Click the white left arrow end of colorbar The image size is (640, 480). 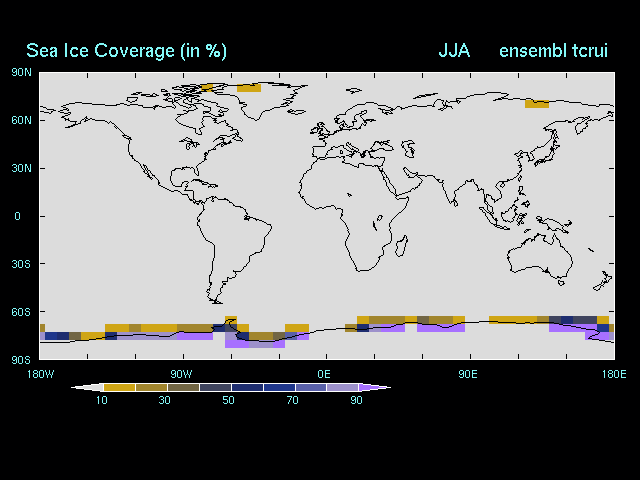[x=87, y=387]
